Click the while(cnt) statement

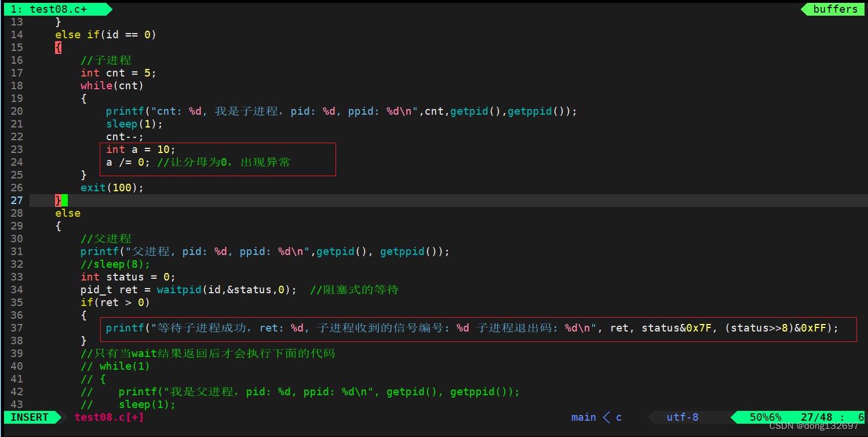pos(112,86)
